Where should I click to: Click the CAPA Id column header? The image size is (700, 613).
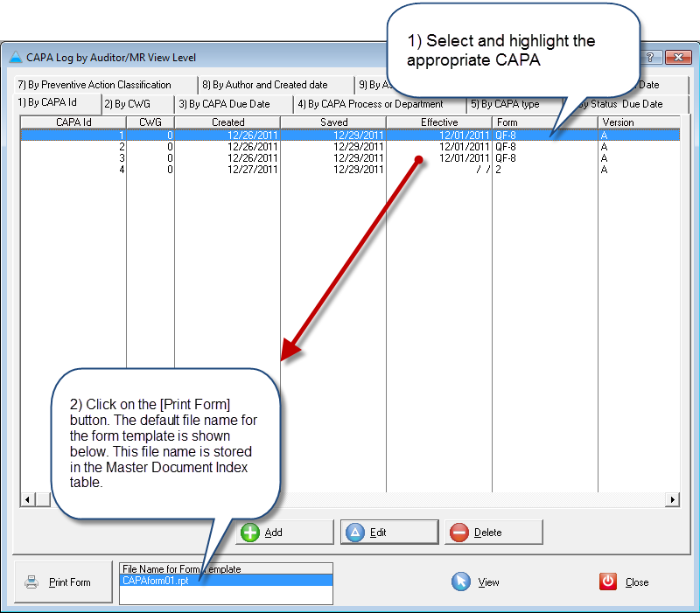tap(73, 122)
